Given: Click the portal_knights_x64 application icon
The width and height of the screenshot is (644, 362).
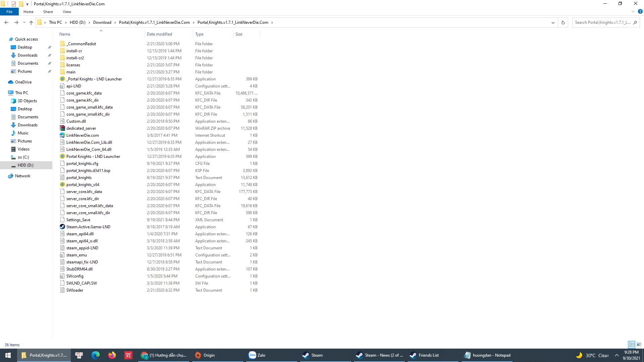Looking at the screenshot, I should click(62, 185).
